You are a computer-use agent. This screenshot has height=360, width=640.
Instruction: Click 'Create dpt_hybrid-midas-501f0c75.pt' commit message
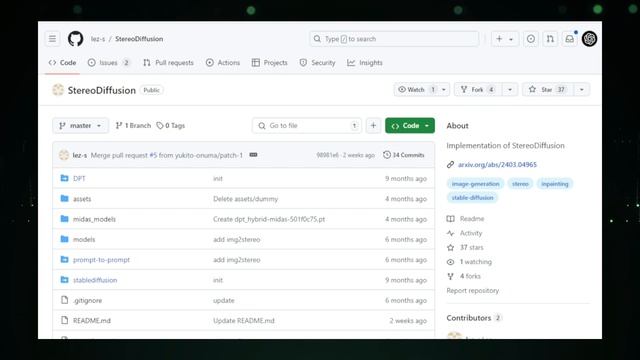[x=269, y=219]
